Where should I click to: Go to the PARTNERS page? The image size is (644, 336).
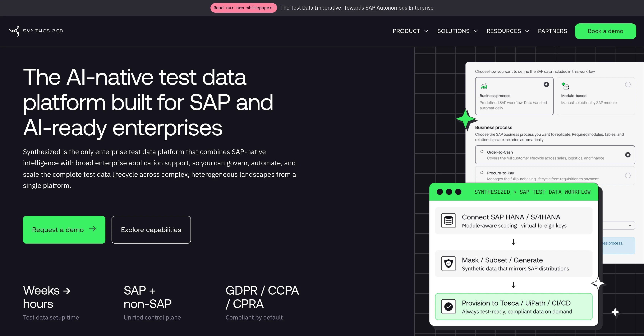[552, 31]
